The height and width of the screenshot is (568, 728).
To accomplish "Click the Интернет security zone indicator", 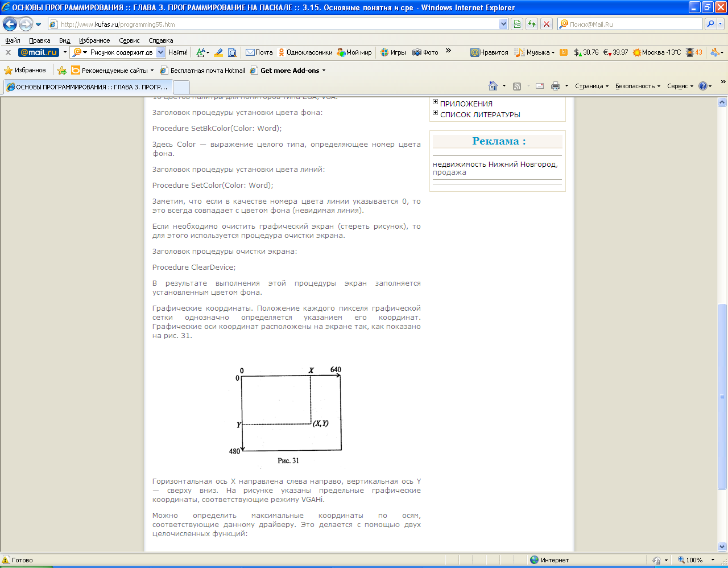I will 549,560.
